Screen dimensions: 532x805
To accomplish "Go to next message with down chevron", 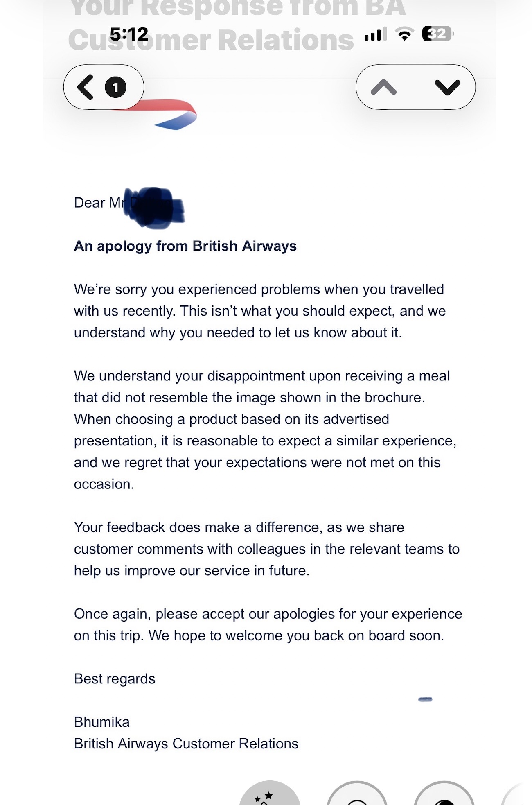I will 447,87.
